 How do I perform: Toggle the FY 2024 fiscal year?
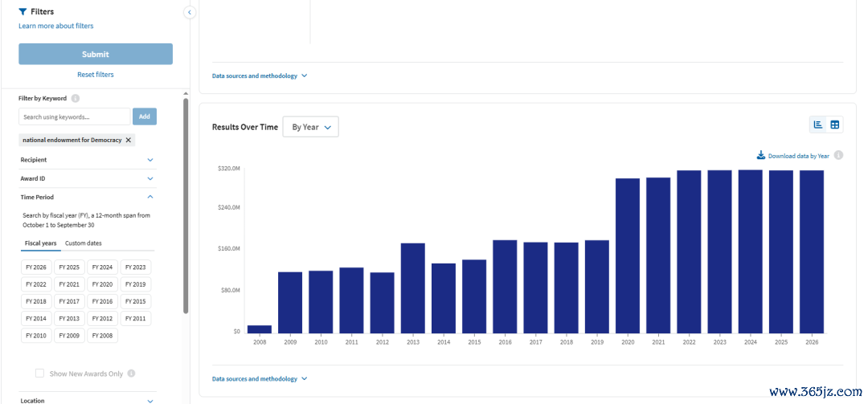coord(102,267)
